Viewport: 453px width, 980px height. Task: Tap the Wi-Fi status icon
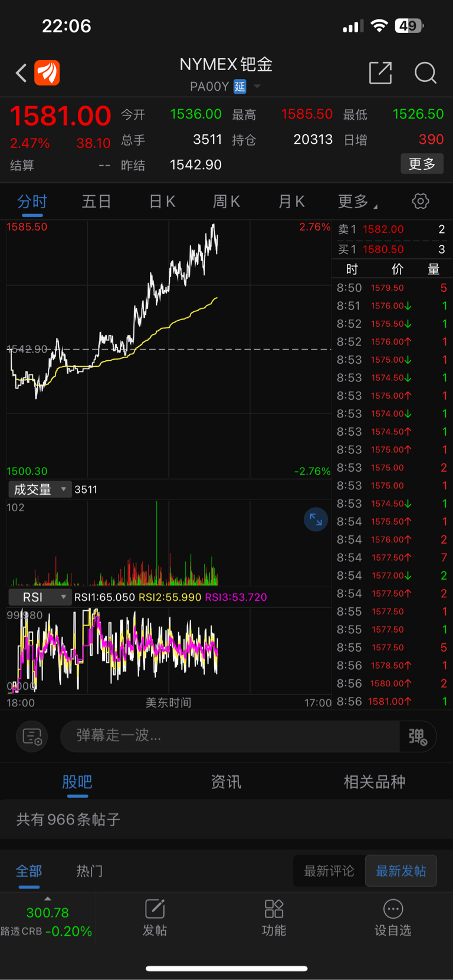coord(379,26)
